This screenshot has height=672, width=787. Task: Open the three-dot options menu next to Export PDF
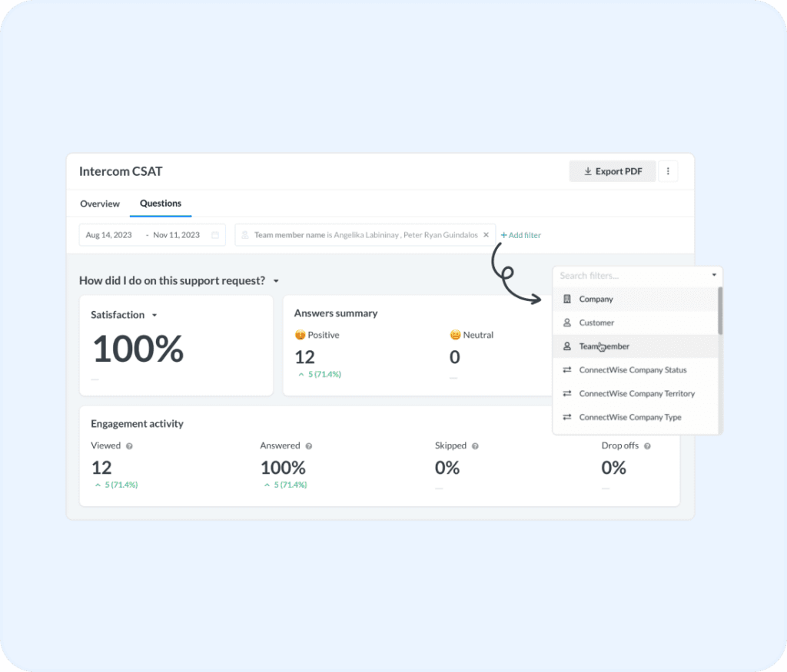668,170
